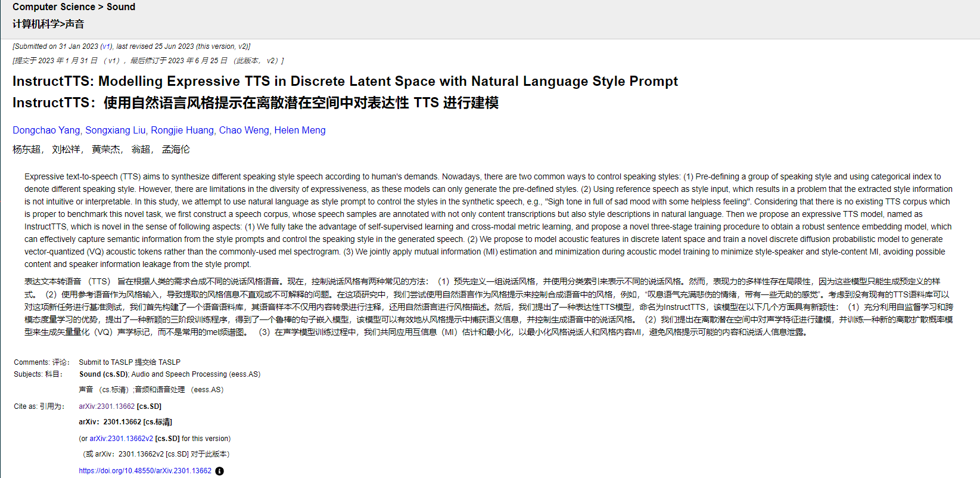The height and width of the screenshot is (478, 980).
Task: Click the English abstract paragraph
Action: pos(489,221)
